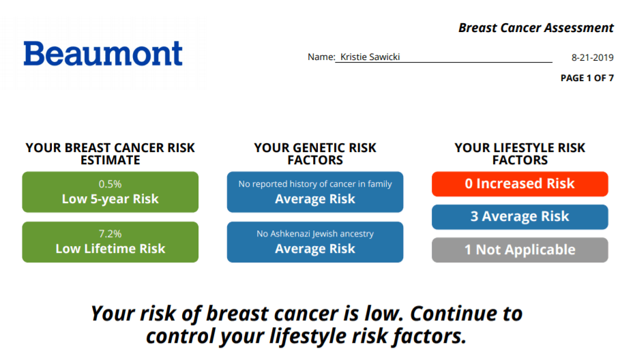This screenshot has height=364, width=635.
Task: Click the low-risk summary message
Action: pos(306,324)
